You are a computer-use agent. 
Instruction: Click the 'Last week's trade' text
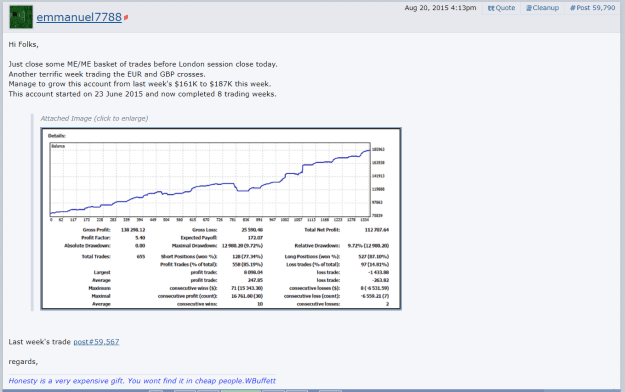tap(39, 342)
